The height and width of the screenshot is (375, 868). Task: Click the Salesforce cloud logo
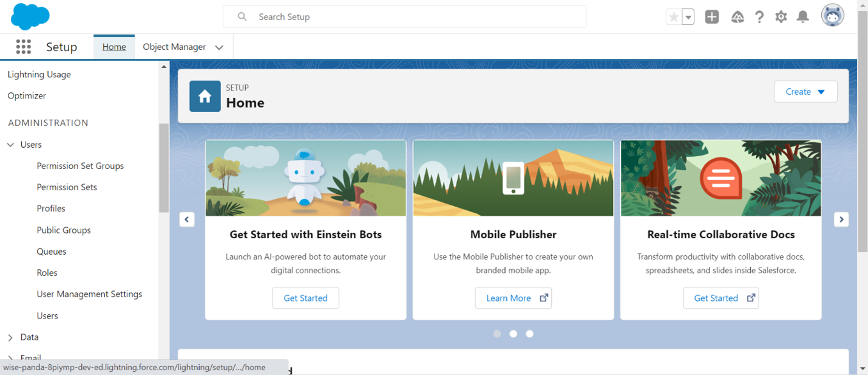tap(30, 16)
